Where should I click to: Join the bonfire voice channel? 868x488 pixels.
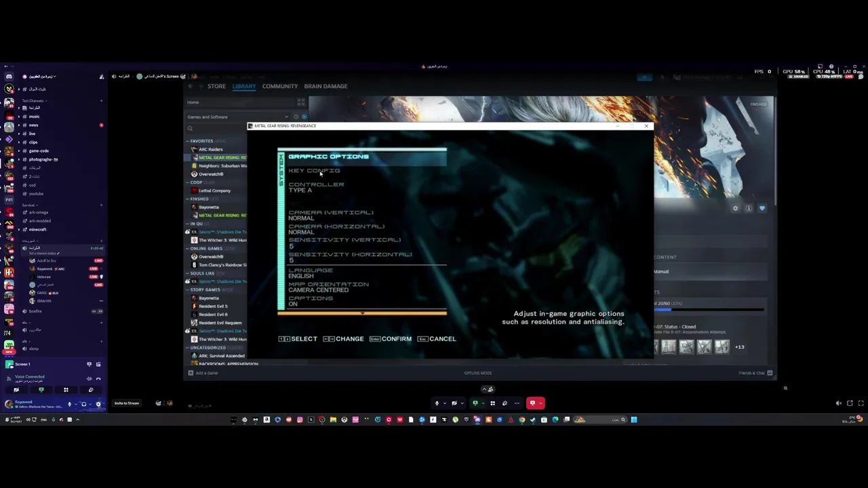(35, 311)
